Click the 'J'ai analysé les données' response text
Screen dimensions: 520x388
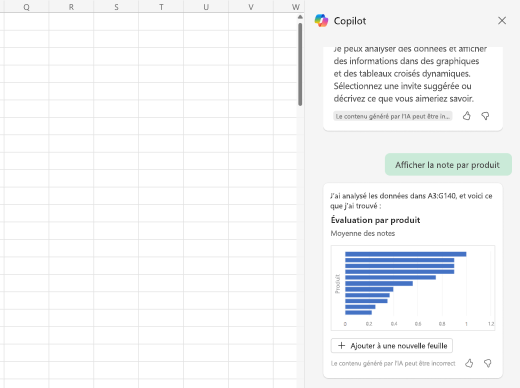411,201
